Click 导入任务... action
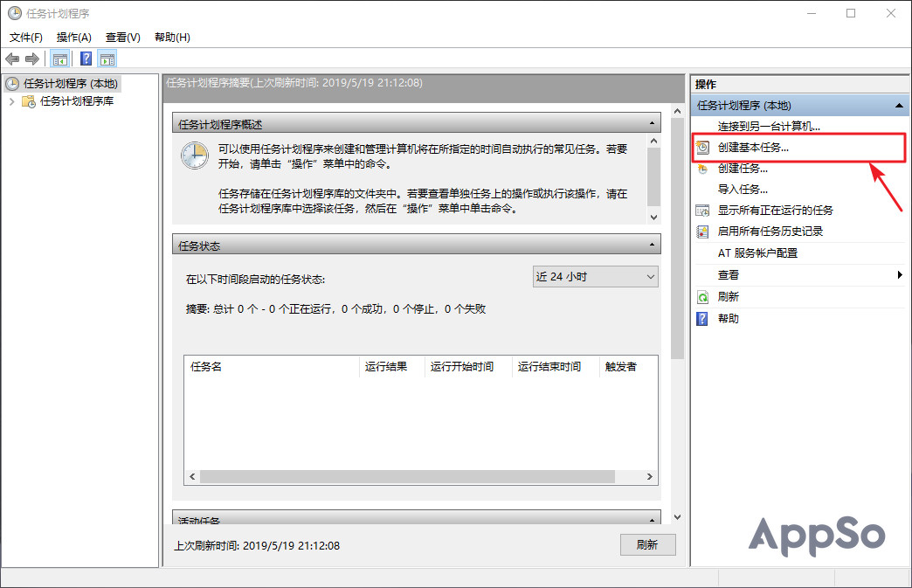Screen dimensions: 912x588 pos(743,190)
